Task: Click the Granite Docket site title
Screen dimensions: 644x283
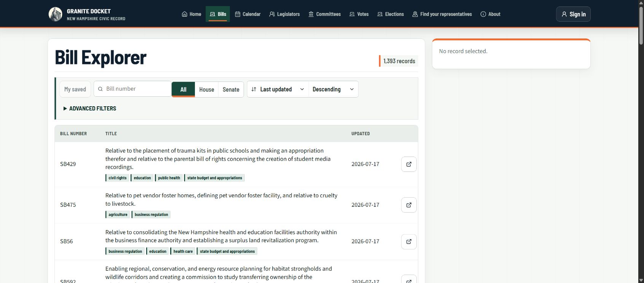Action: [89, 11]
